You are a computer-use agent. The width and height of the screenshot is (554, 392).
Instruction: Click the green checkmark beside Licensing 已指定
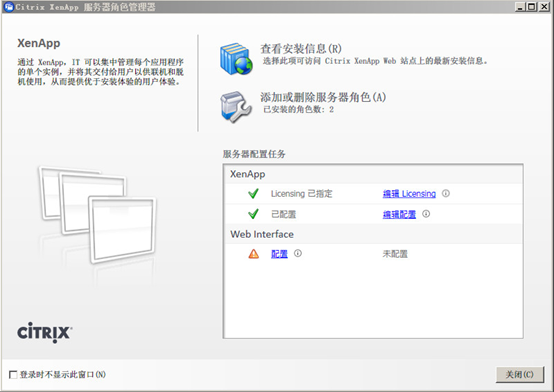click(253, 193)
